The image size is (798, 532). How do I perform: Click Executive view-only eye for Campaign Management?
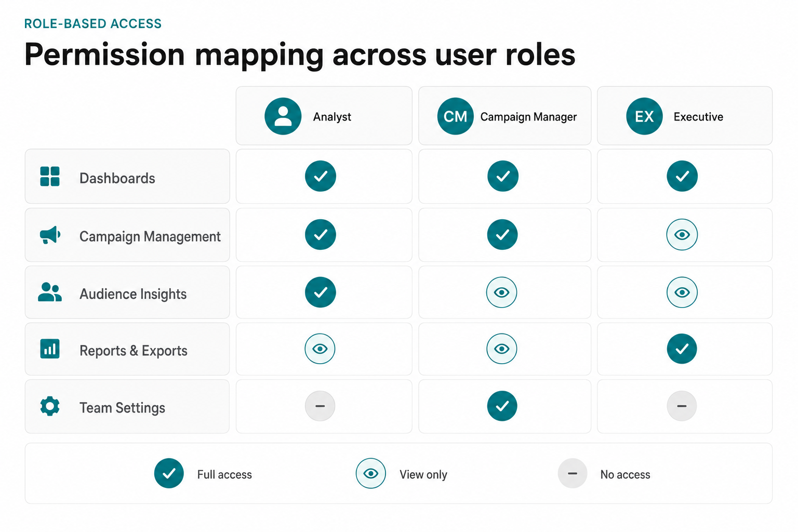[x=682, y=234]
